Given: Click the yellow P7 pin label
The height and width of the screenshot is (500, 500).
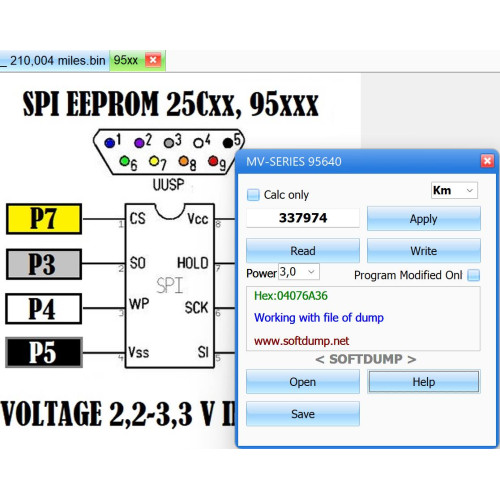Looking at the screenshot, I should click(44, 219).
